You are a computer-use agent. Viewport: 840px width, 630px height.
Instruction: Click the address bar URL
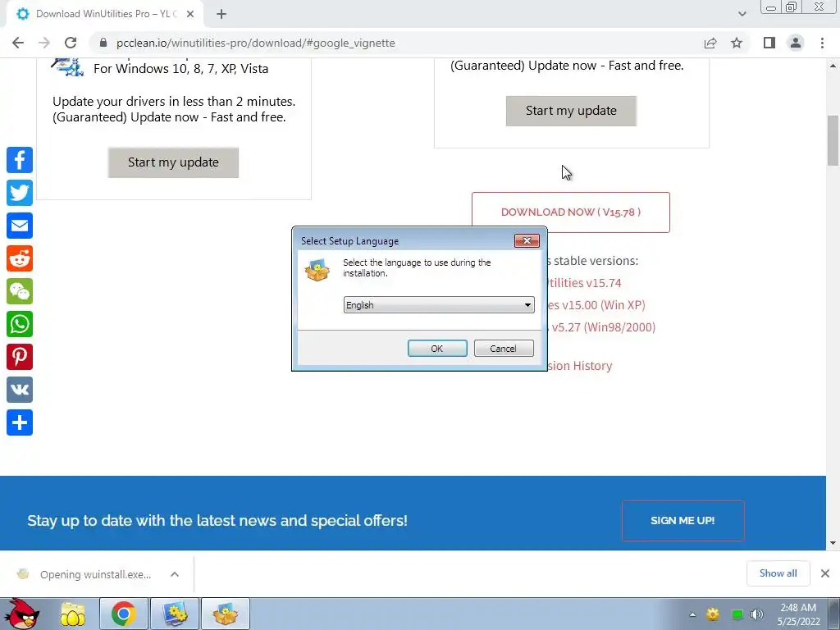point(256,43)
